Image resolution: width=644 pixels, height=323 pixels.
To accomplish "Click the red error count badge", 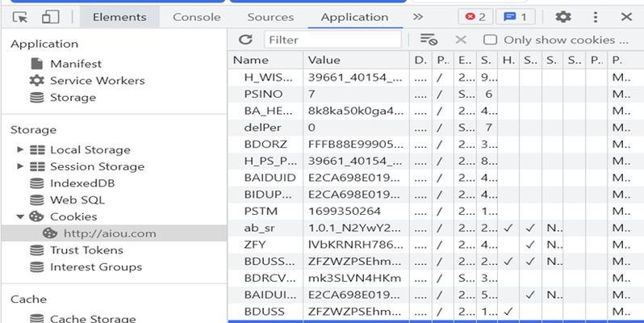I will [475, 17].
